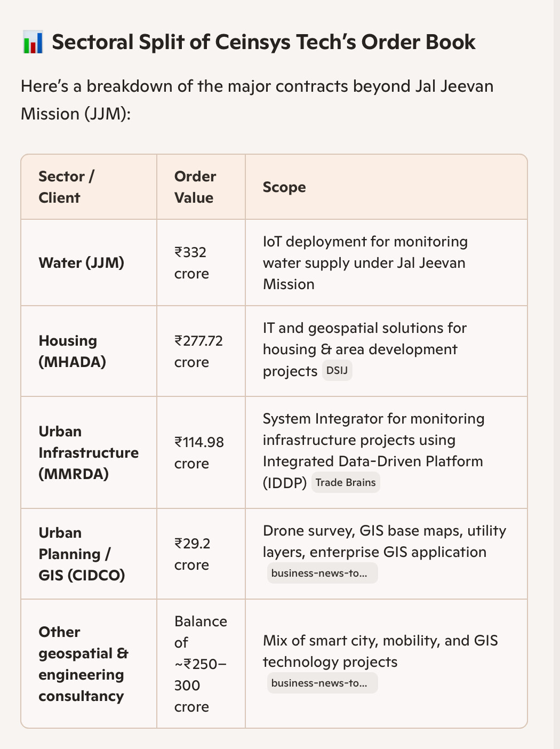The image size is (560, 749).
Task: Click the ₹277.72 crore value cell
Action: (x=198, y=352)
